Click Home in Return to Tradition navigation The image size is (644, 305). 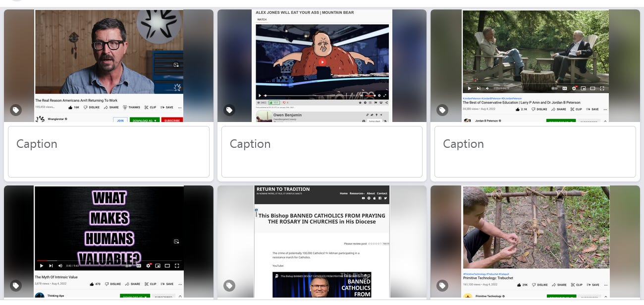click(x=343, y=193)
